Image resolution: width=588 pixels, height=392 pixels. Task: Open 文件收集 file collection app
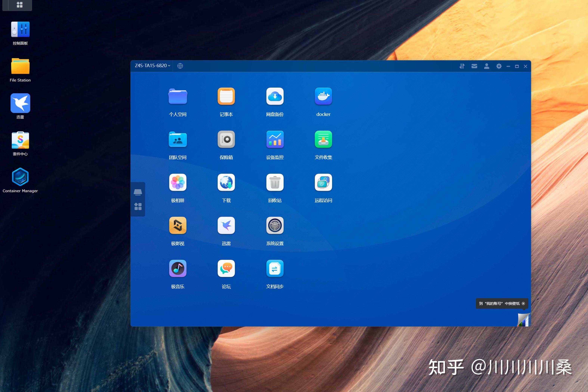tap(323, 140)
